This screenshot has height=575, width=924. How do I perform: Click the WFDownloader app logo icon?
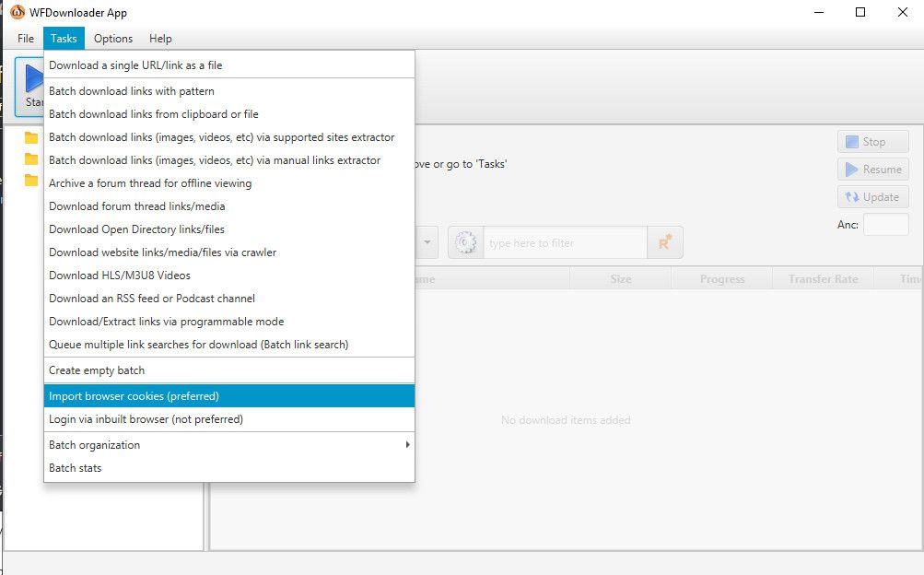coord(18,12)
